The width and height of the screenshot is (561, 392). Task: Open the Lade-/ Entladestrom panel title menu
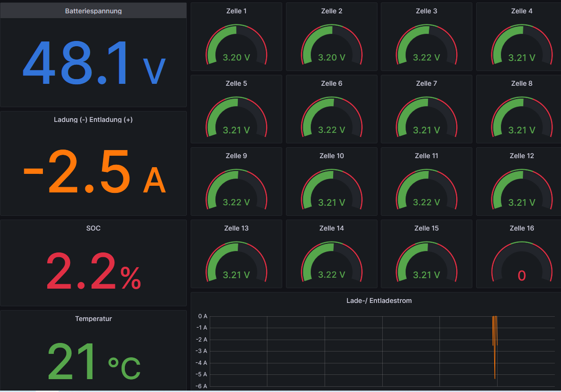(378, 301)
